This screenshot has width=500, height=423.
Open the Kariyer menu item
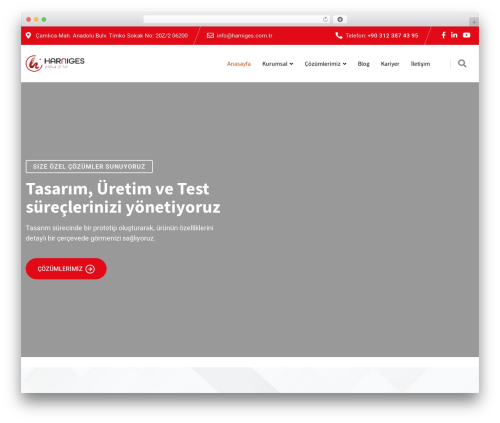[x=390, y=64]
